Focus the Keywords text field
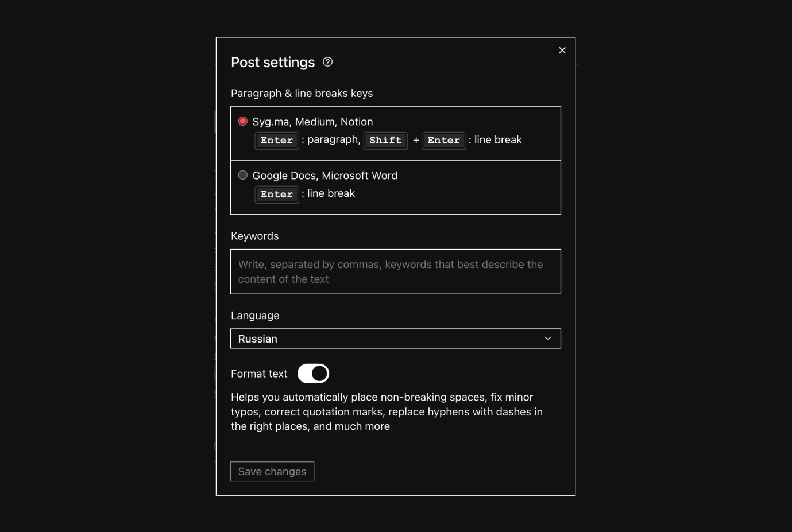This screenshot has height=532, width=792. pyautogui.click(x=396, y=271)
